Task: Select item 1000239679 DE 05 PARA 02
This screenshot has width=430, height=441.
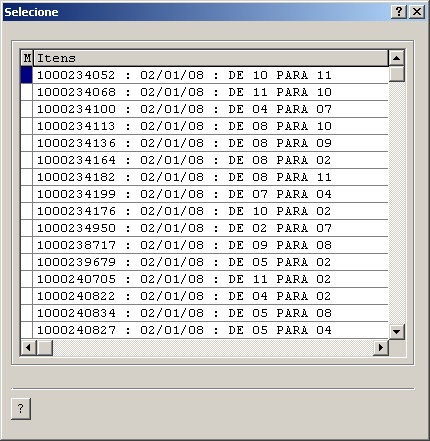Action: tap(211, 262)
